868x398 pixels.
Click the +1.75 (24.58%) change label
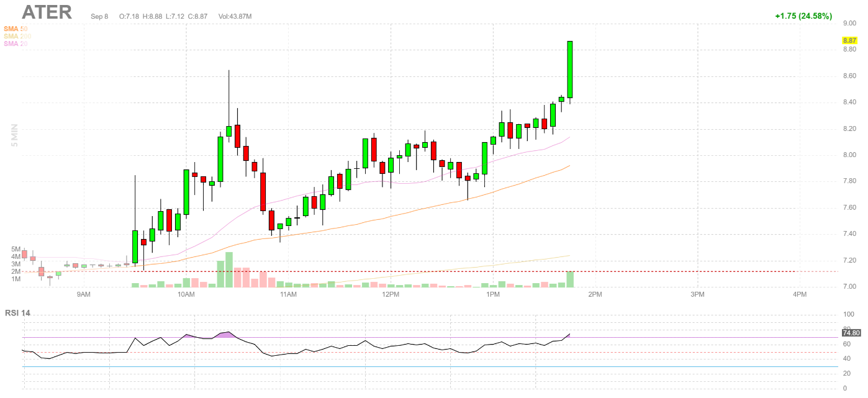(x=803, y=16)
